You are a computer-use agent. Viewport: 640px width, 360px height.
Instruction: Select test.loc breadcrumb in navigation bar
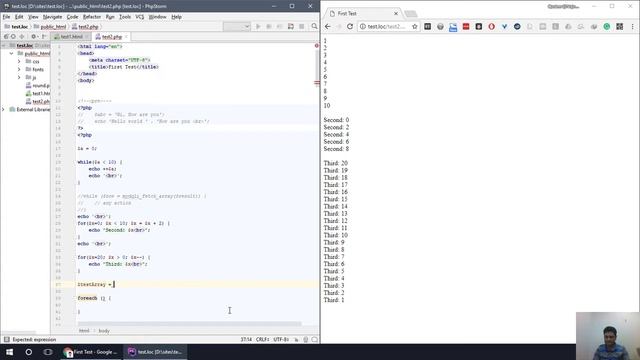[16, 27]
